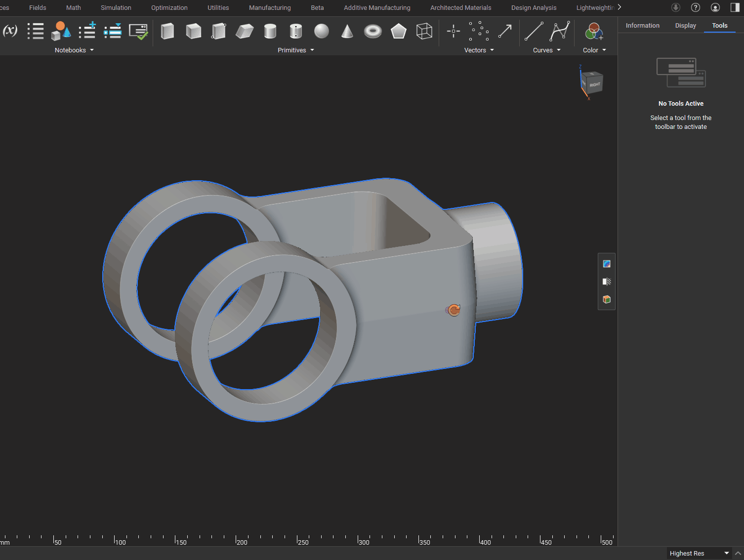744x560 pixels.
Task: Select the Point tool in Vectors group
Action: click(453, 31)
